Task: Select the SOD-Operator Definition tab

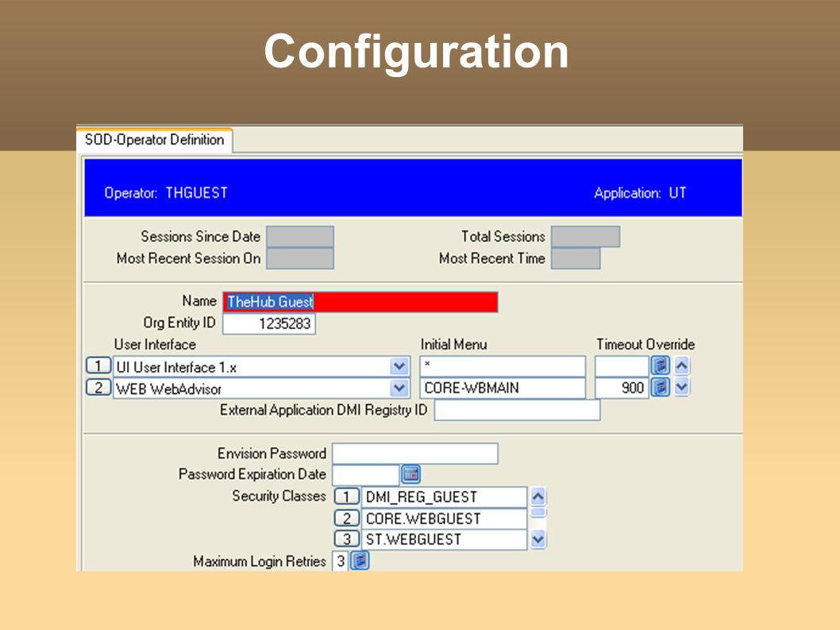Action: click(x=154, y=140)
